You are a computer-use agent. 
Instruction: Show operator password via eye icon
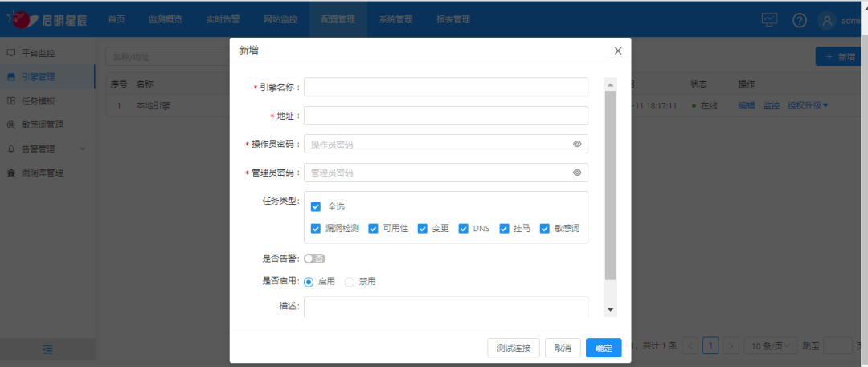576,145
